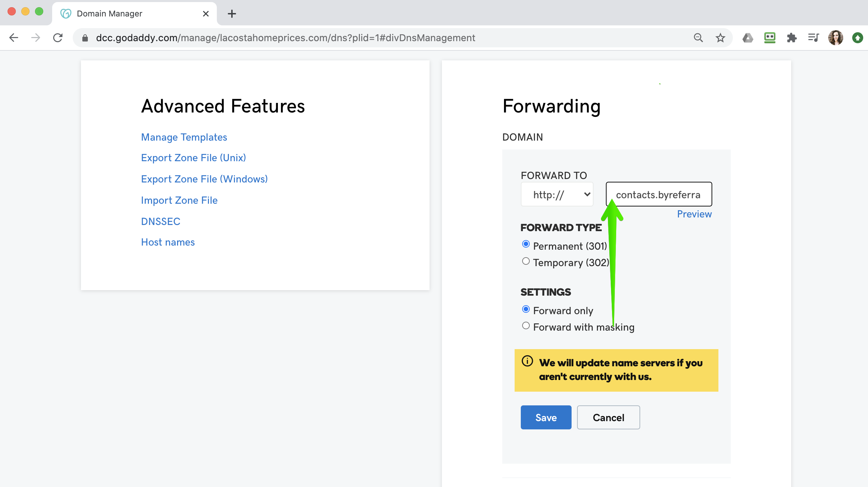Viewport: 868px width, 487px height.
Task: Open the Extensions puzzle icon
Action: tap(791, 38)
